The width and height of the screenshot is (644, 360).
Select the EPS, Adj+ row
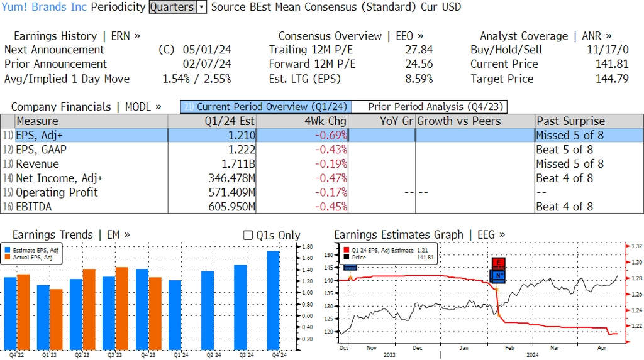322,136
